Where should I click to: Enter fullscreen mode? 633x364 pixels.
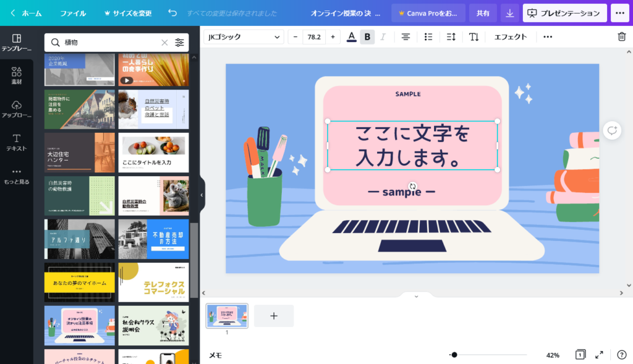tap(599, 355)
